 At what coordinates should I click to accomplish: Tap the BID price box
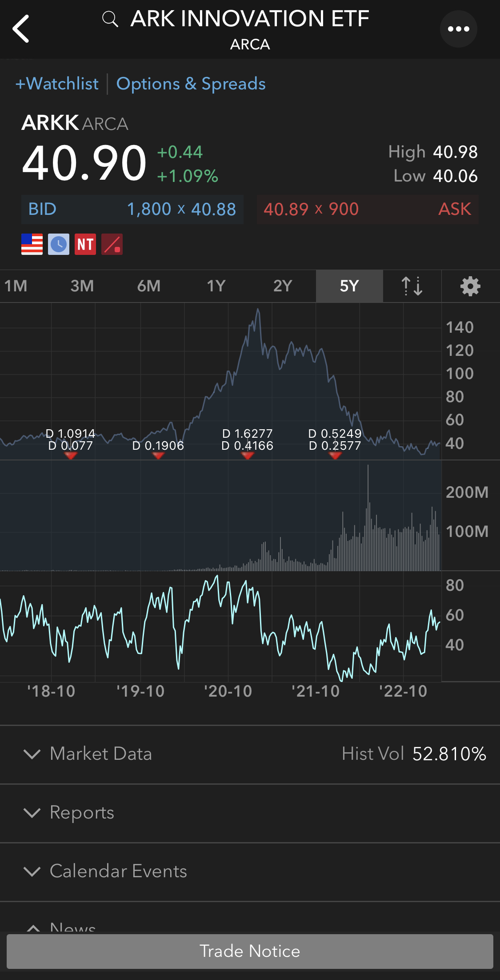(132, 209)
